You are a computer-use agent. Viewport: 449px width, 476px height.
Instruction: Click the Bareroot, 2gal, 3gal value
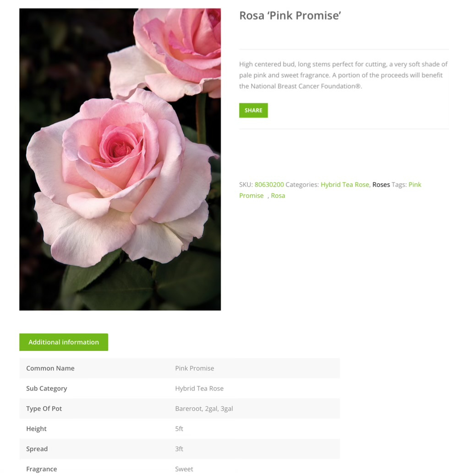(204, 409)
